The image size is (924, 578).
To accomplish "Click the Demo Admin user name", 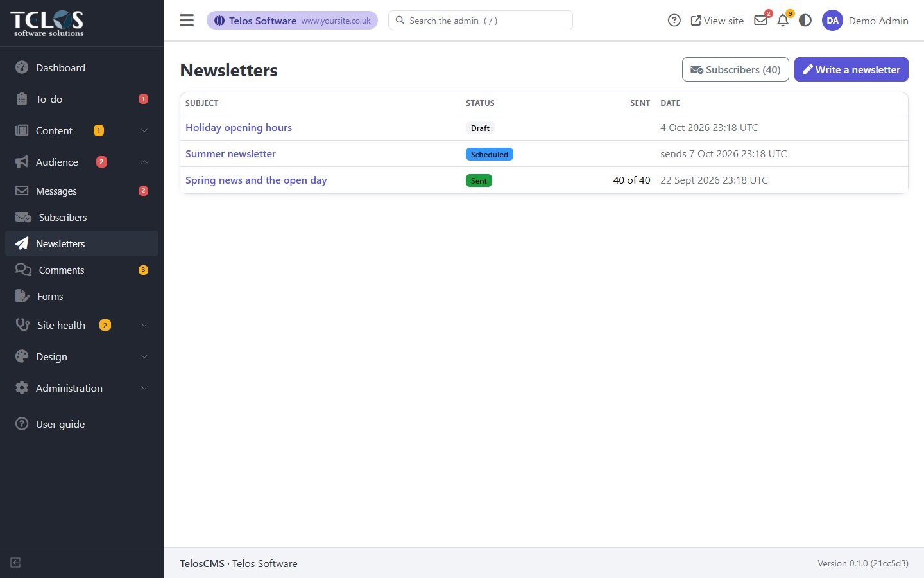I will pos(878,21).
